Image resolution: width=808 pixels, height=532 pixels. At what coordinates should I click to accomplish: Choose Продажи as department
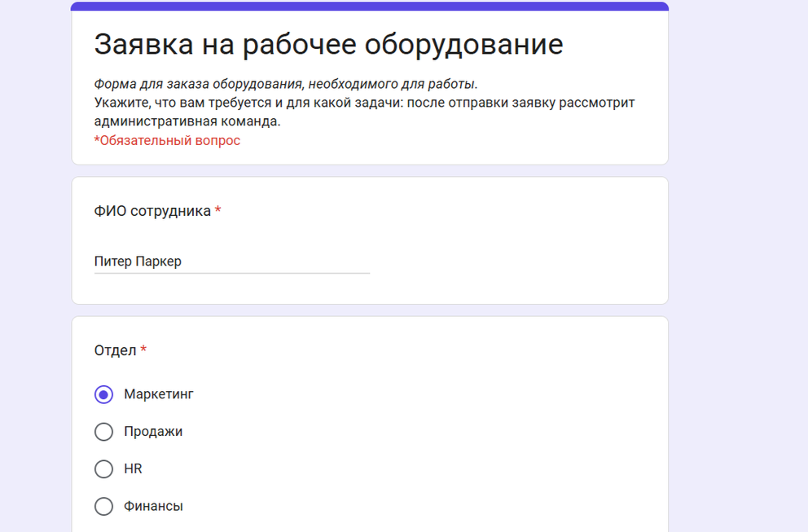point(103,432)
